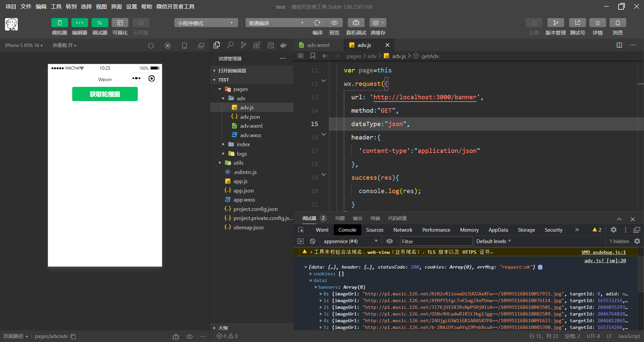644x342 pixels.
Task: Click the 真机调试 bug icon
Action: point(356,23)
